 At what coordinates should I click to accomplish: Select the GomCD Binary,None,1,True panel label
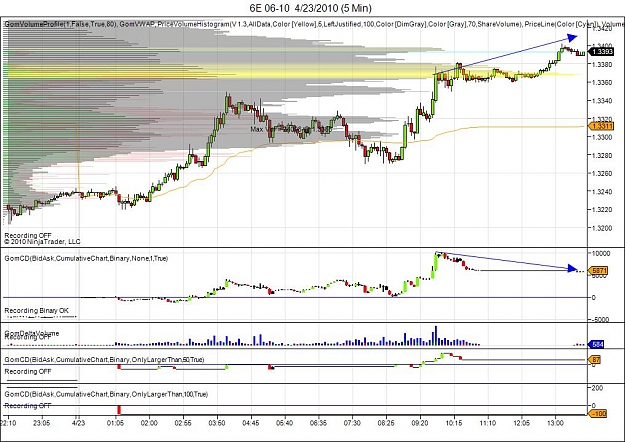coord(86,259)
